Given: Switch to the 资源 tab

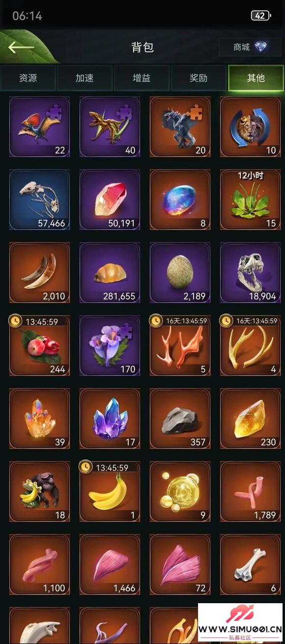Looking at the screenshot, I should [x=28, y=78].
